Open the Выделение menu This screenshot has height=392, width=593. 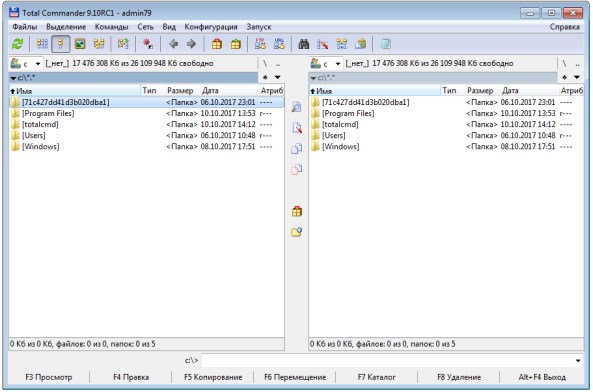coord(66,27)
